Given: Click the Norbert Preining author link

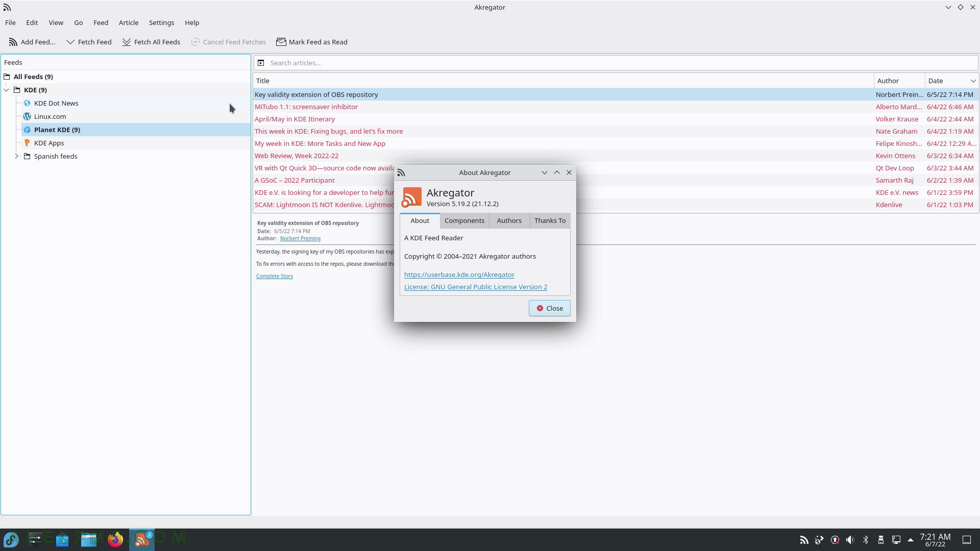Looking at the screenshot, I should pos(300,238).
